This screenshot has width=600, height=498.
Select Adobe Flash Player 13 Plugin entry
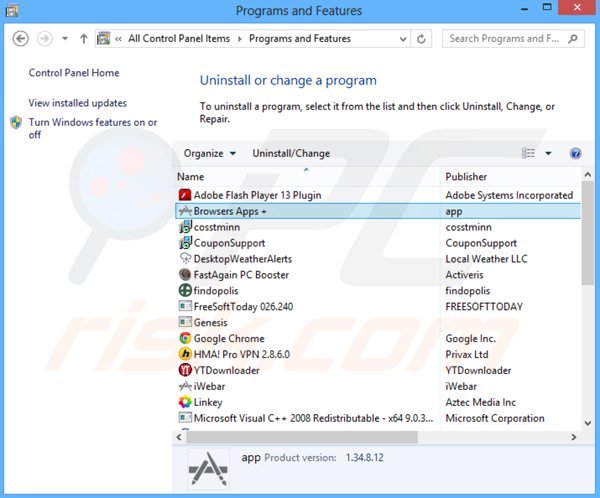[257, 195]
